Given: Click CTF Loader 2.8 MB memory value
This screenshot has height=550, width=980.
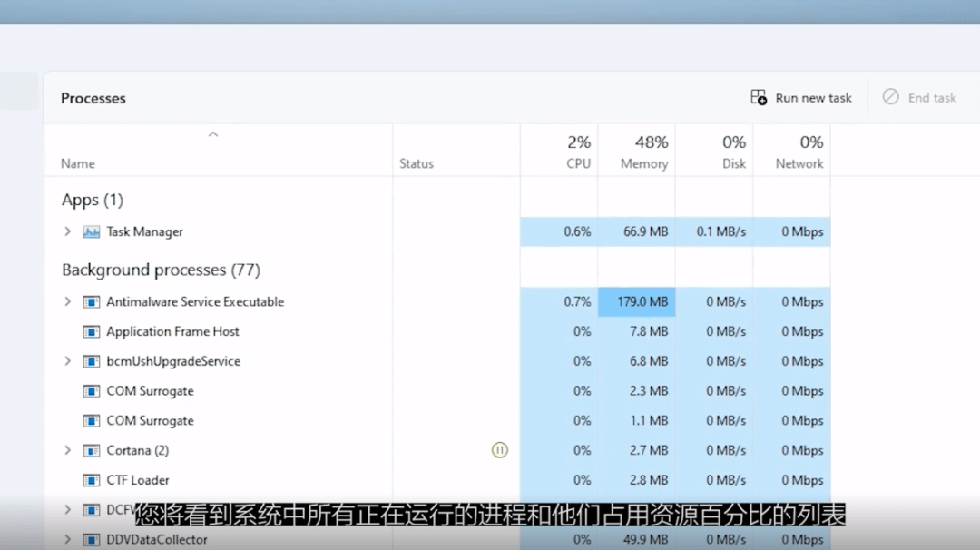Looking at the screenshot, I should (649, 480).
